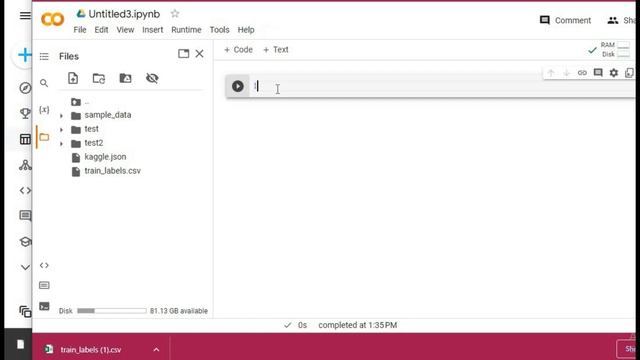This screenshot has width=640, height=360.
Task: Close the Files pane
Action: click(199, 53)
